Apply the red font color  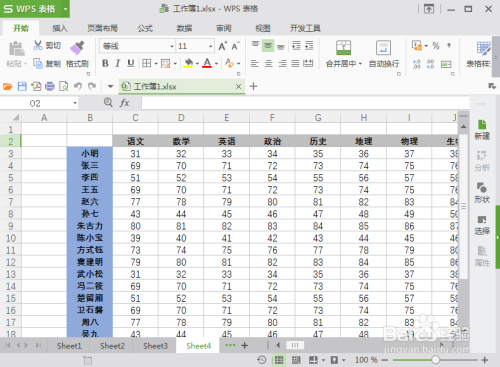click(x=207, y=63)
